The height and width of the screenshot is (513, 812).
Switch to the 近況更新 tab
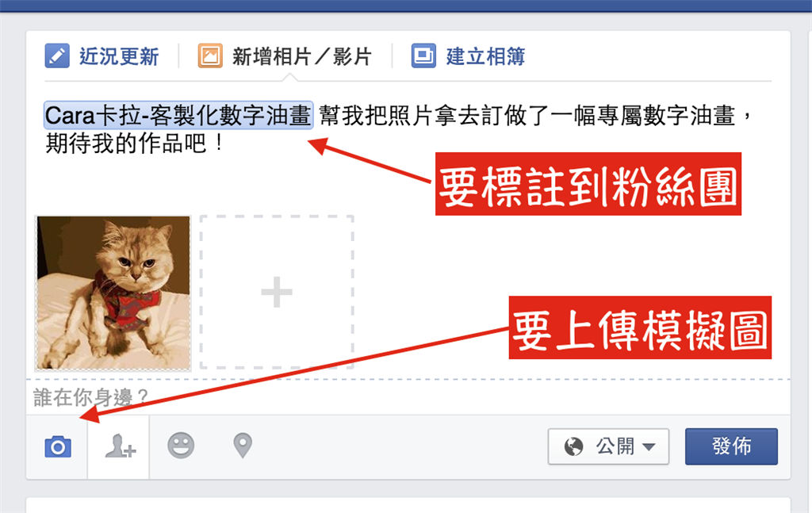point(119,56)
